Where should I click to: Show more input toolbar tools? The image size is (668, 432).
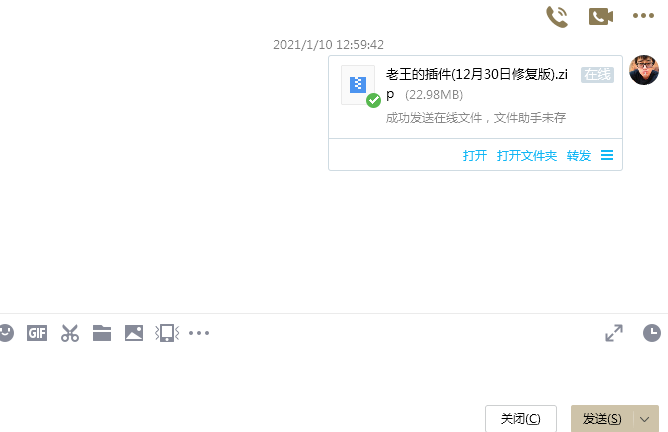(199, 333)
